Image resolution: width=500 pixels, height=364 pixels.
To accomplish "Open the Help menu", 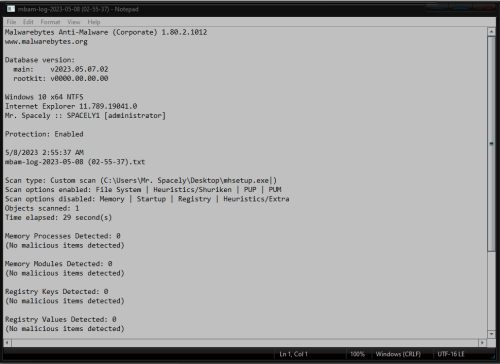I will pyautogui.click(x=94, y=22).
